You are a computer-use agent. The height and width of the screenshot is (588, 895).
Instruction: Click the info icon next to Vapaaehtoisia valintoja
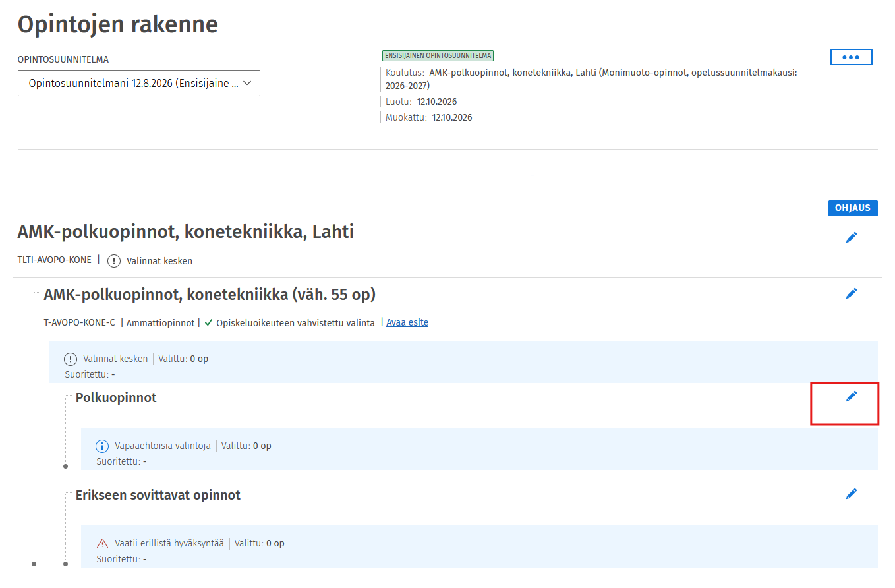(x=102, y=446)
